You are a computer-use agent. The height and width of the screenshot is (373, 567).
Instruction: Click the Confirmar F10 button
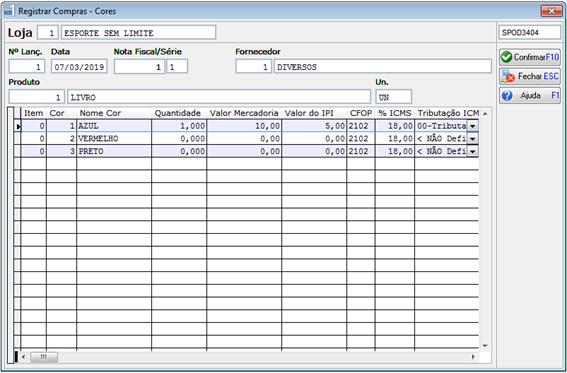pyautogui.click(x=530, y=57)
